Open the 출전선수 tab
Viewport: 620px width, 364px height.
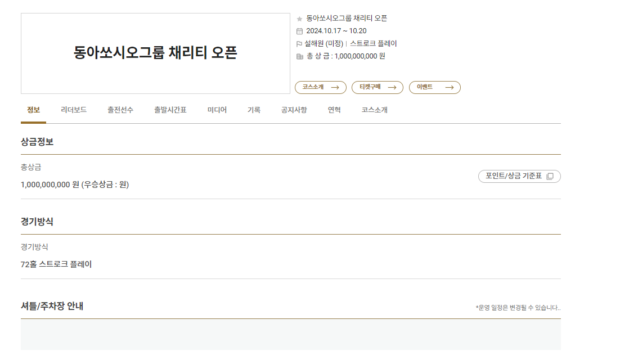point(120,110)
